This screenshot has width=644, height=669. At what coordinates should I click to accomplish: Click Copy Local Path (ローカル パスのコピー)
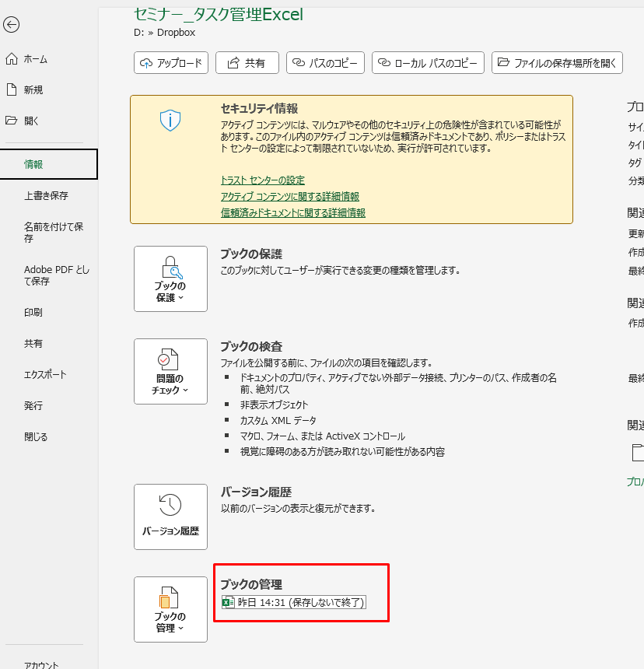click(x=428, y=63)
